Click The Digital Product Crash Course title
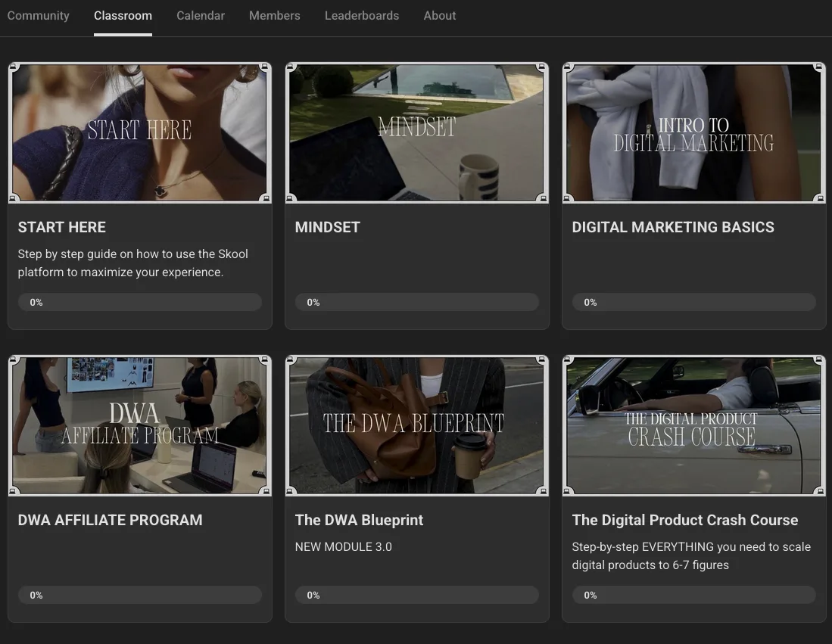The image size is (832, 644). pos(685,520)
